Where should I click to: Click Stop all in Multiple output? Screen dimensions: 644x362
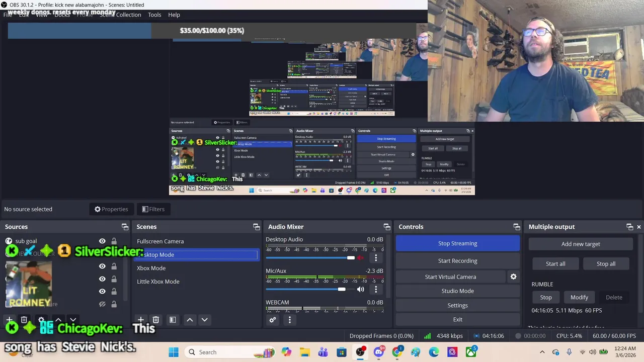point(606,263)
